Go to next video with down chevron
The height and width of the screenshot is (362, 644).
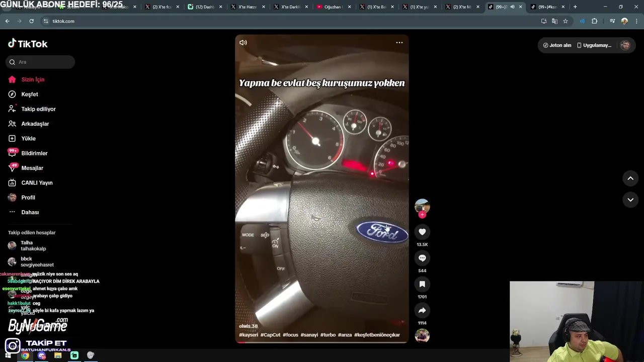pyautogui.click(x=630, y=200)
